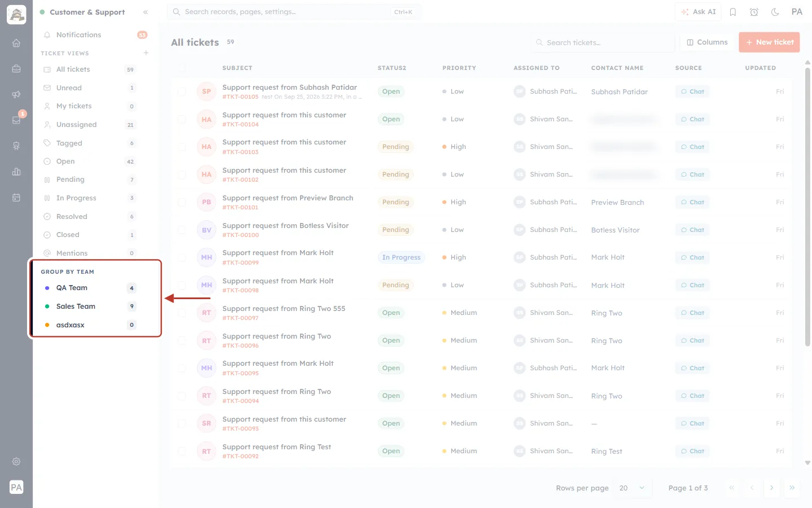The width and height of the screenshot is (812, 508).
Task: Open the Columns chooser
Action: coord(707,42)
